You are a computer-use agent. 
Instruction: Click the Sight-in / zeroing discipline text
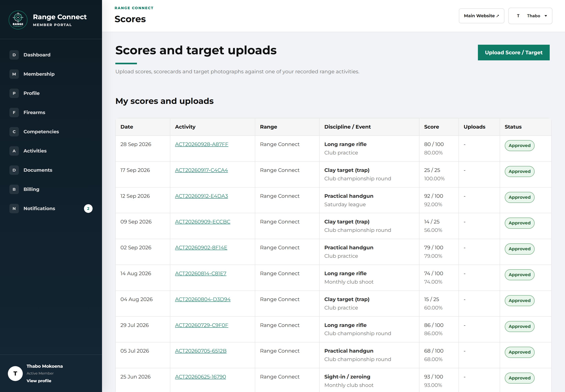[x=347, y=377]
